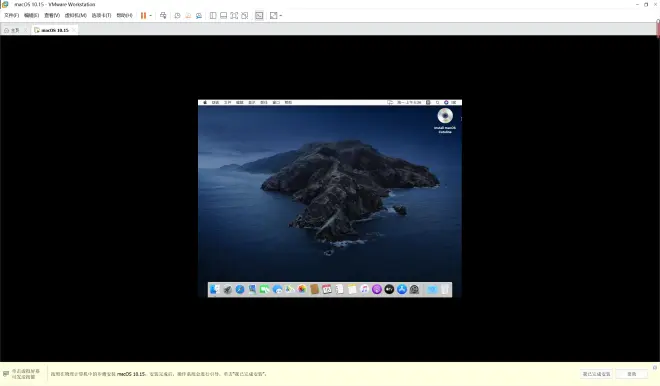Open Calendar from the Dock

pyautogui.click(x=327, y=289)
